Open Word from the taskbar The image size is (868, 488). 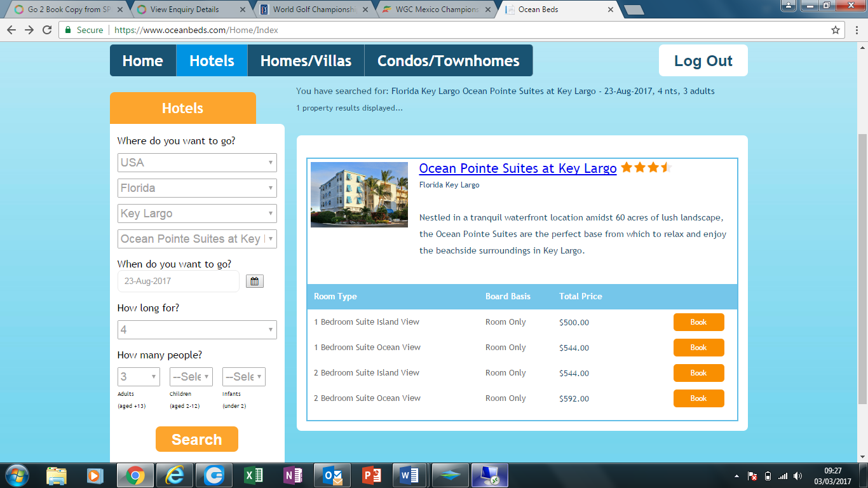click(x=410, y=475)
